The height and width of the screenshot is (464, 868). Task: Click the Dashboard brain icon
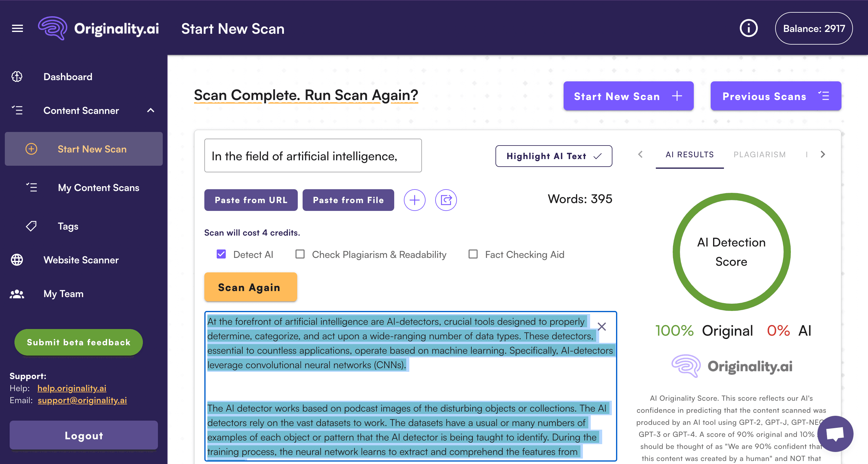(x=17, y=77)
